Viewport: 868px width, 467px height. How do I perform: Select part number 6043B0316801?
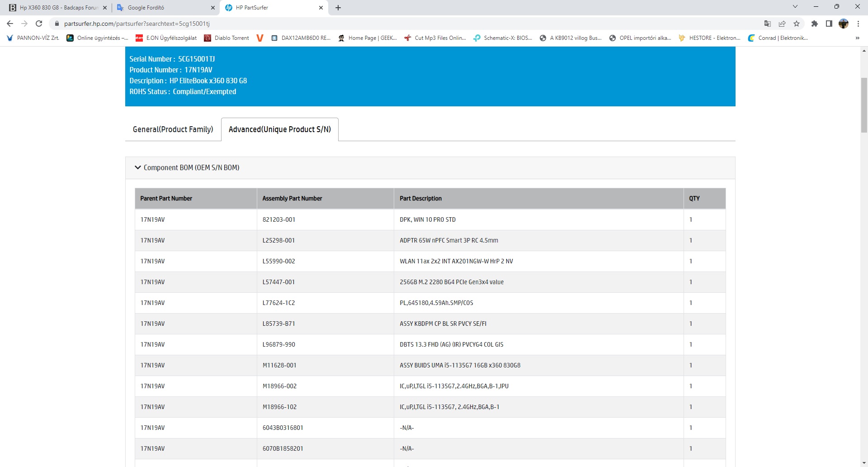pos(283,428)
